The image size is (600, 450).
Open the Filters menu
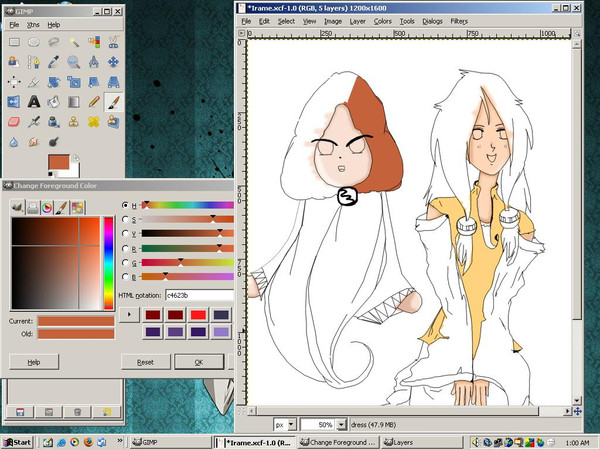(x=459, y=21)
